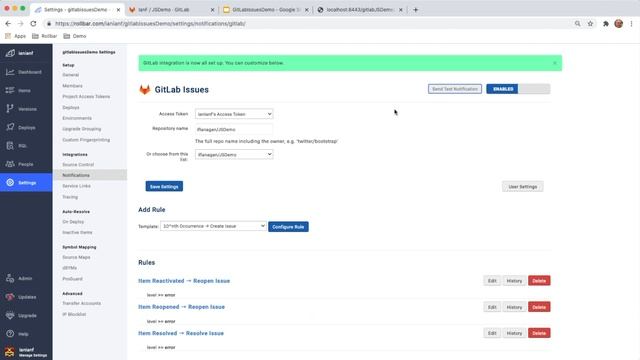Click the User Settings button
Viewport: 640px width, 360px height.
[522, 187]
